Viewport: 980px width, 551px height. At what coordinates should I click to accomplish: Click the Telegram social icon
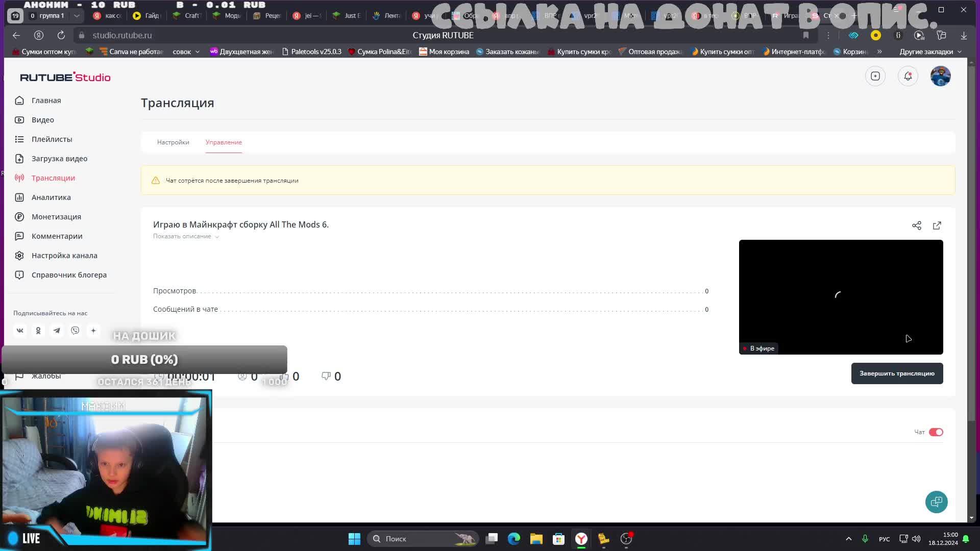57,331
